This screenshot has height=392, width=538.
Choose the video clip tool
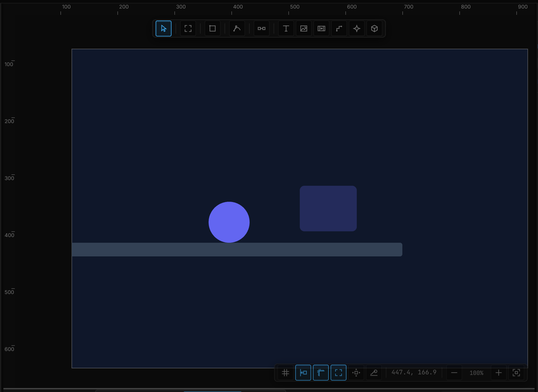pyautogui.click(x=321, y=28)
